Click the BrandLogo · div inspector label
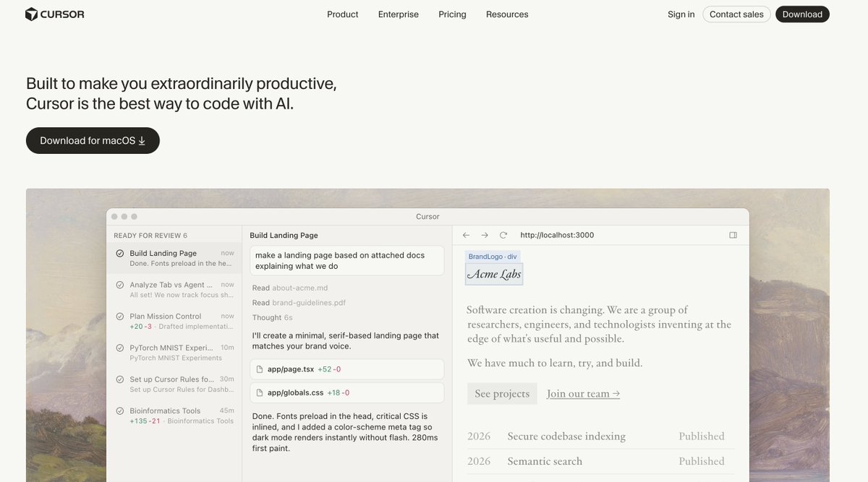This screenshot has height=482, width=868. tap(493, 257)
